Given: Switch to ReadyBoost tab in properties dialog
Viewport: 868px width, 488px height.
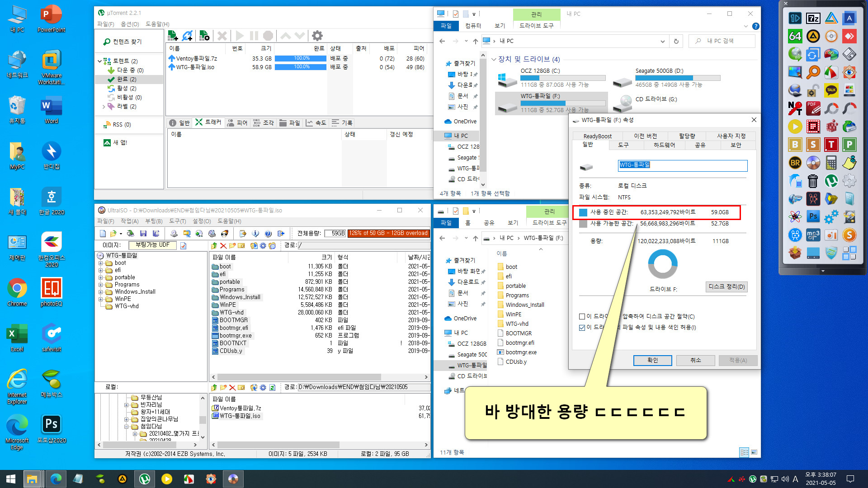Looking at the screenshot, I should [x=597, y=136].
